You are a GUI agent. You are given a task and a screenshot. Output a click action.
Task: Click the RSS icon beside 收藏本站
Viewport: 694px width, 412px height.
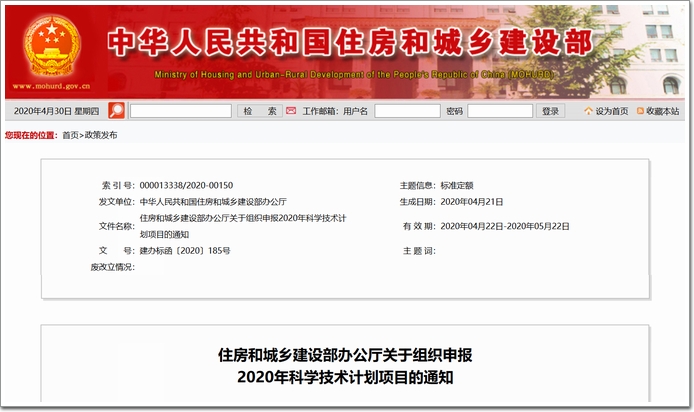pyautogui.click(x=640, y=111)
